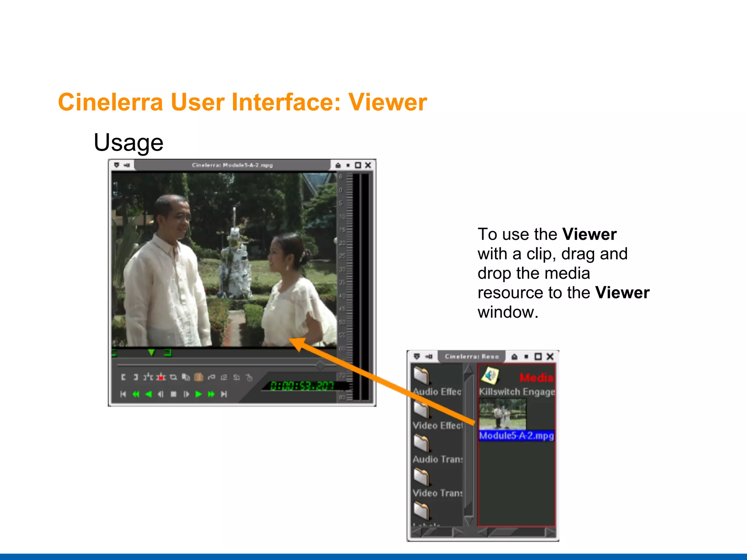Click Fast forward double green arrows

[211, 394]
